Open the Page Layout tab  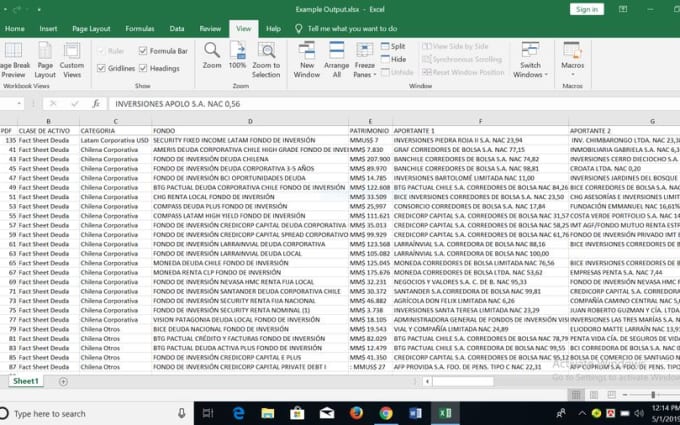pyautogui.click(x=91, y=29)
